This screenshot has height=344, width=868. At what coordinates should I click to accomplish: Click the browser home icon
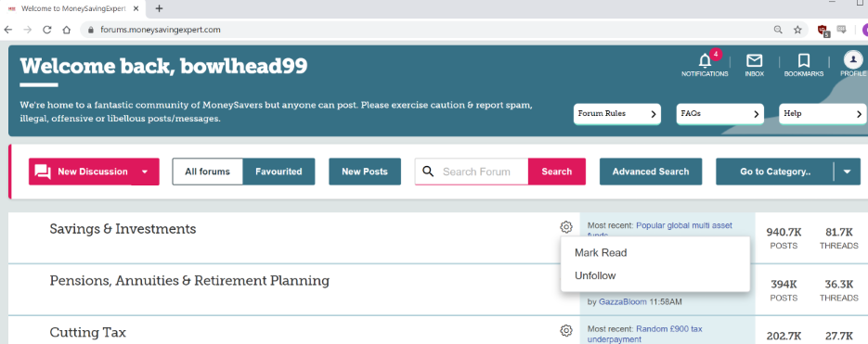pyautogui.click(x=67, y=30)
